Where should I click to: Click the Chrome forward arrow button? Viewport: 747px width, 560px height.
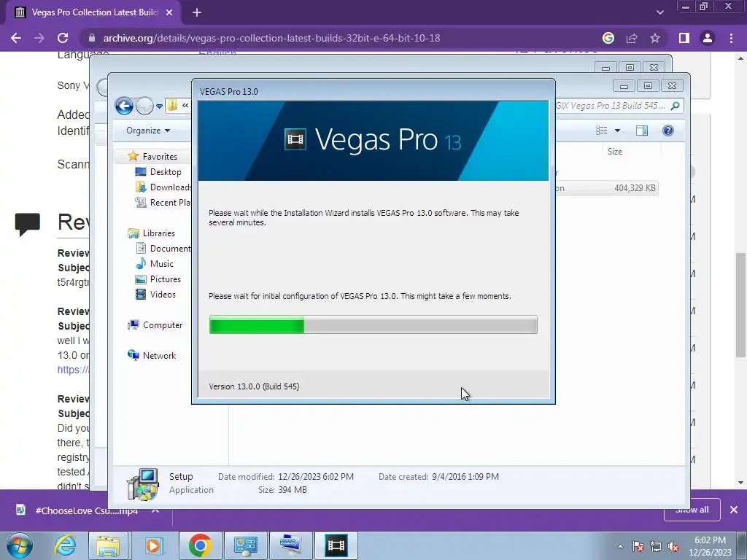tap(39, 38)
